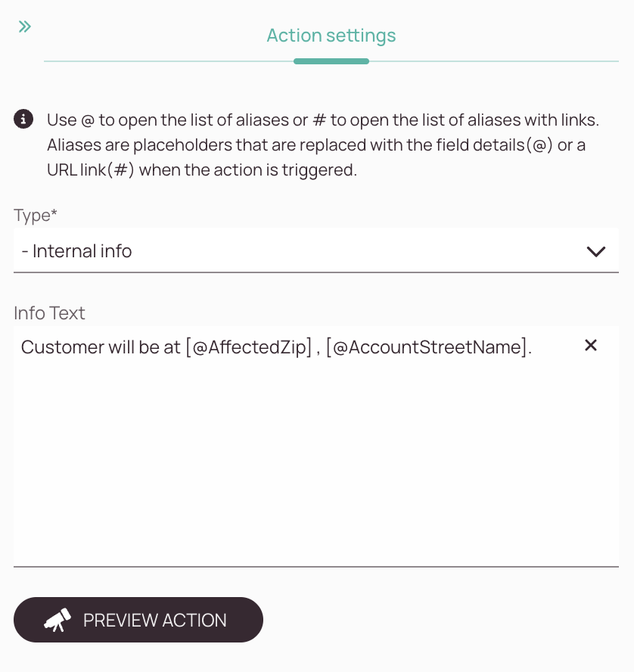Select the Action settings tab

coord(331,36)
